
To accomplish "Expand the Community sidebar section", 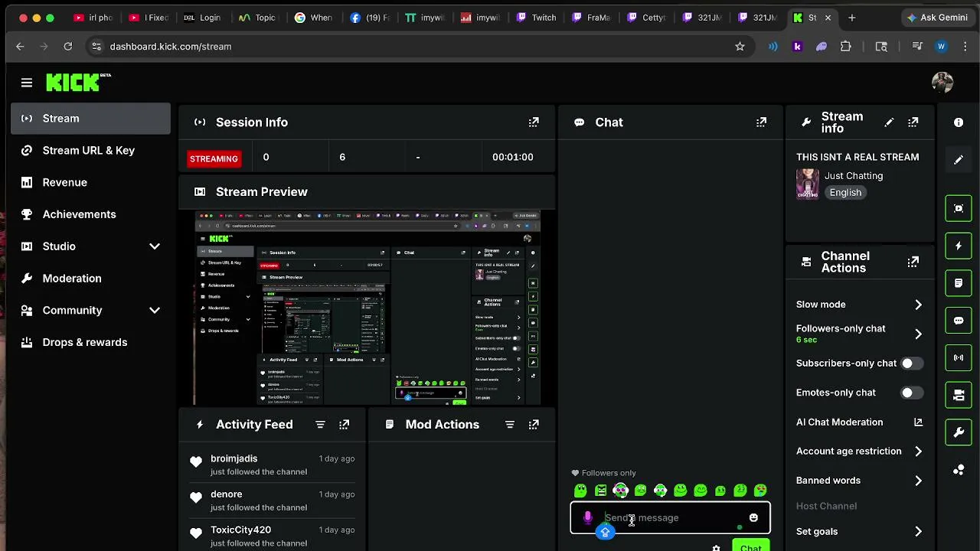I will click(x=155, y=311).
